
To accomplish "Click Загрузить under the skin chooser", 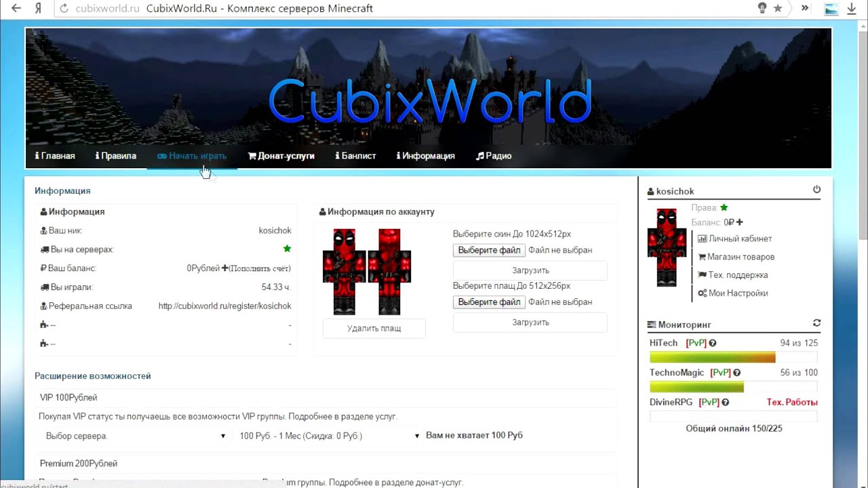I will pos(530,270).
